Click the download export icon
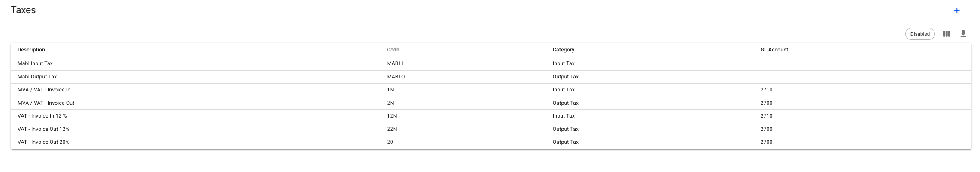 pyautogui.click(x=963, y=34)
